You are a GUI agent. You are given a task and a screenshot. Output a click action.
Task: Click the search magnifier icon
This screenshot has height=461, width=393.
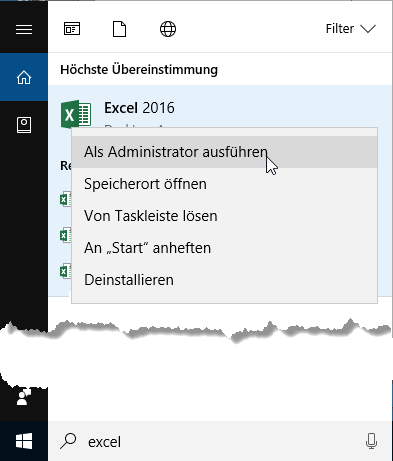coord(68,441)
